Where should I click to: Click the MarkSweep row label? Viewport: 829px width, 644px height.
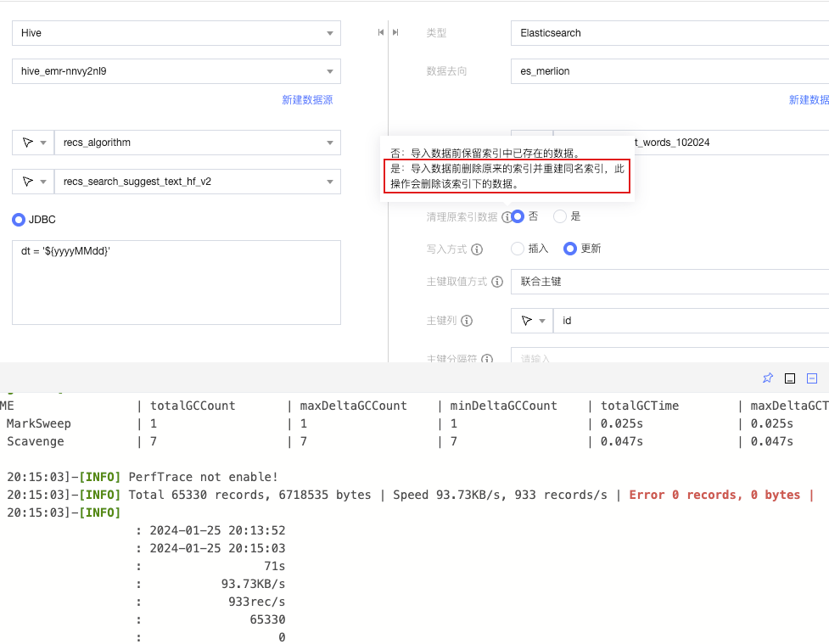[x=38, y=423]
